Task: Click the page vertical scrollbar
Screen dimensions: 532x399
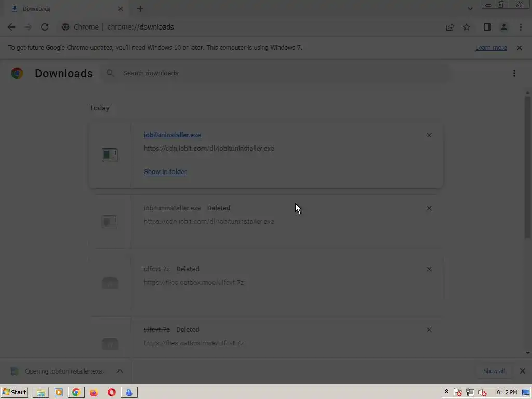Action: tap(528, 168)
